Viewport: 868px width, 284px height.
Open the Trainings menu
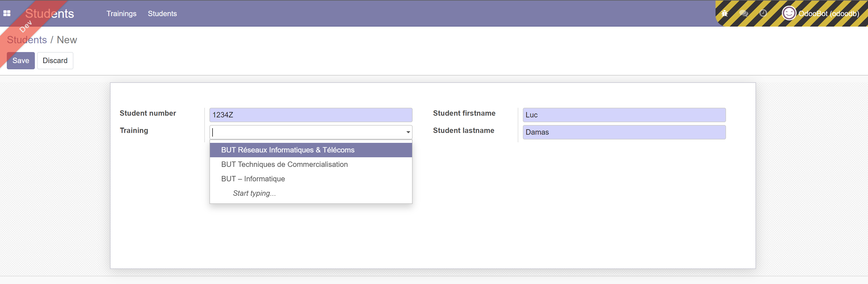(121, 14)
